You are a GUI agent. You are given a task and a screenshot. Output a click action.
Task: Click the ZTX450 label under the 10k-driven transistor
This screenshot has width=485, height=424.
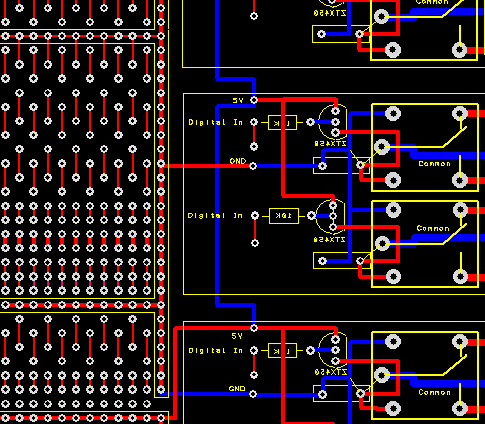click(x=329, y=239)
